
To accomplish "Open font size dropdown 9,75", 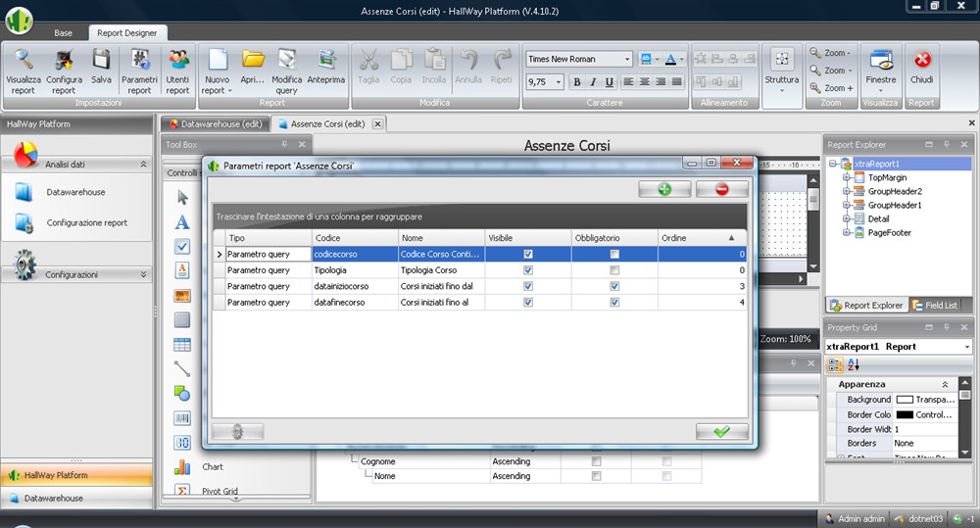I will coord(559,82).
